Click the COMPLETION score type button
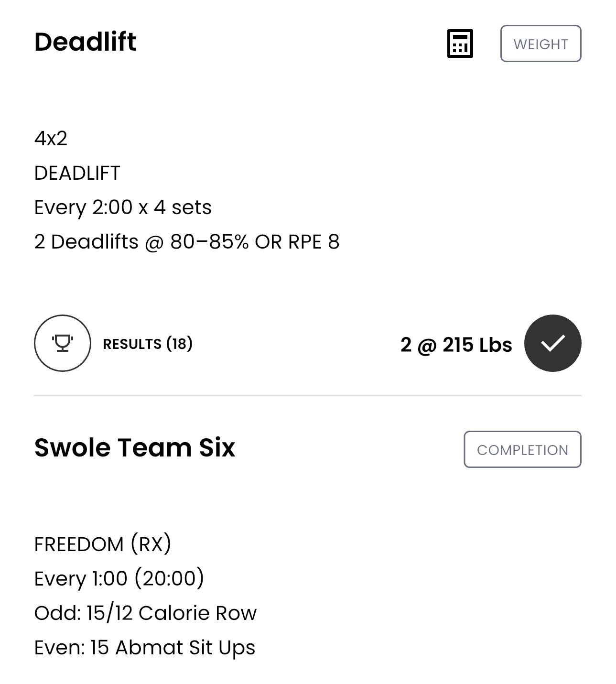 pos(522,449)
